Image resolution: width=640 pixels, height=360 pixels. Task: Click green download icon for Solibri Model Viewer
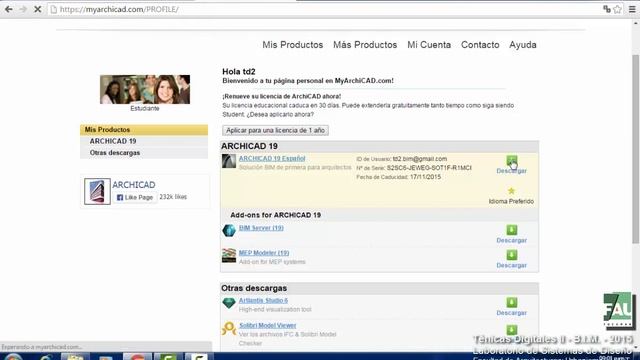(x=511, y=329)
